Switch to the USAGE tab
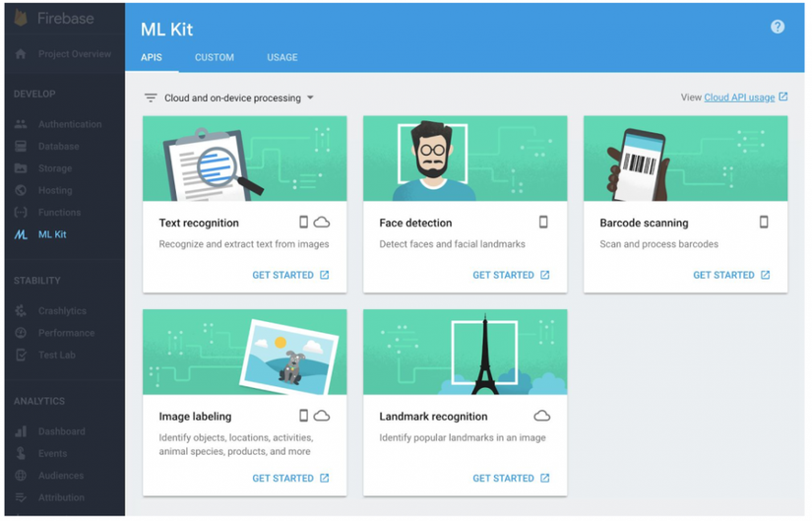 (282, 57)
